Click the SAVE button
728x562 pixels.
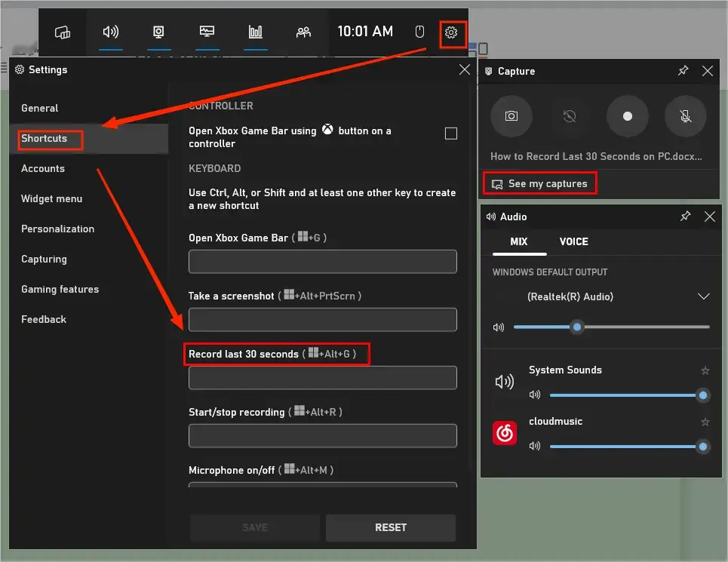[255, 527]
